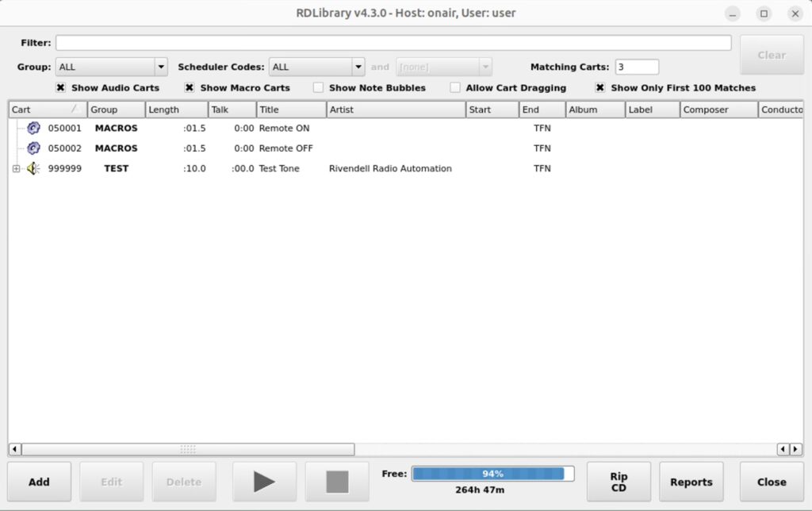Click the Close button at bottom
This screenshot has height=511, width=812.
point(772,482)
